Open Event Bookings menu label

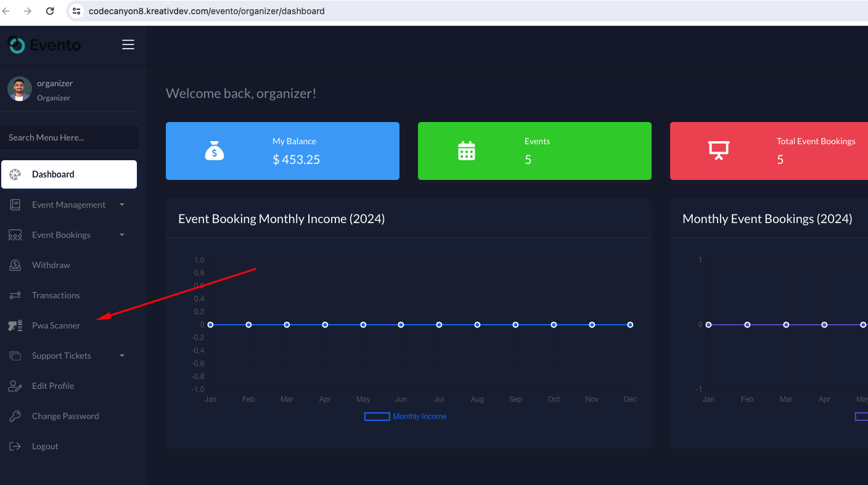pyautogui.click(x=61, y=235)
